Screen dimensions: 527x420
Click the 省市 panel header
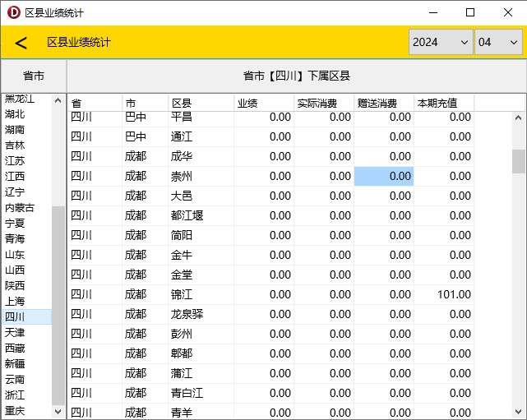[x=33, y=76]
